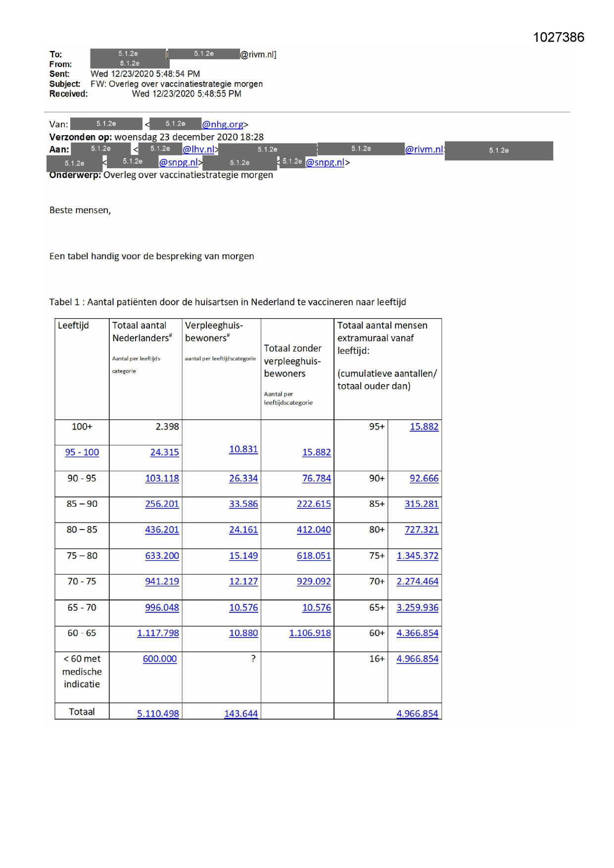This screenshot has width=614, height=868.
Task: Click the 996.048 link in 65 - 70 row
Action: coord(162,608)
